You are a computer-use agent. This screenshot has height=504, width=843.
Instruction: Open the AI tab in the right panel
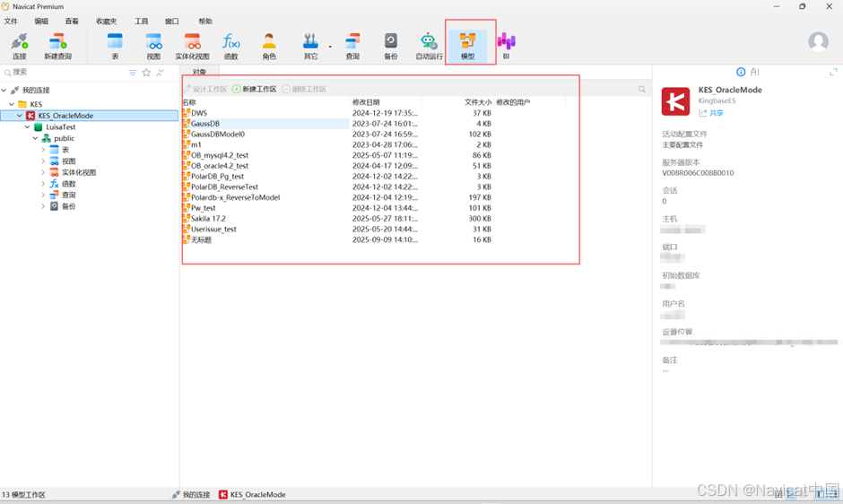point(755,72)
